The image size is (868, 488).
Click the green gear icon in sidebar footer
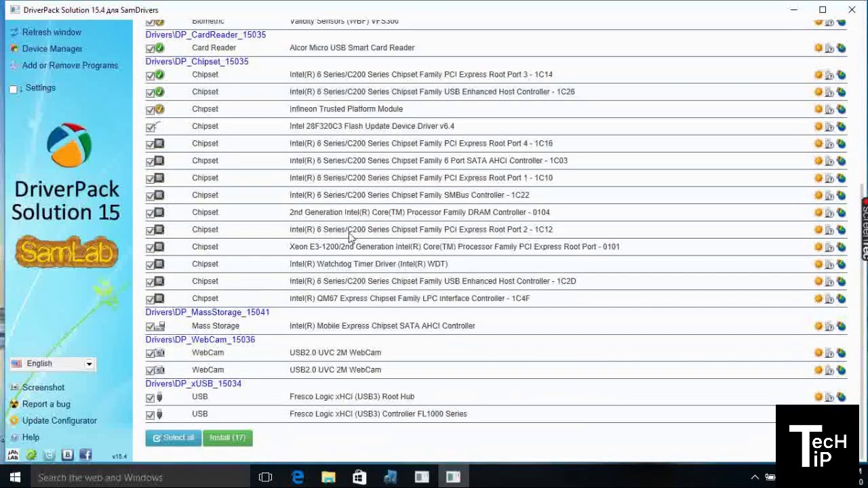click(x=31, y=455)
